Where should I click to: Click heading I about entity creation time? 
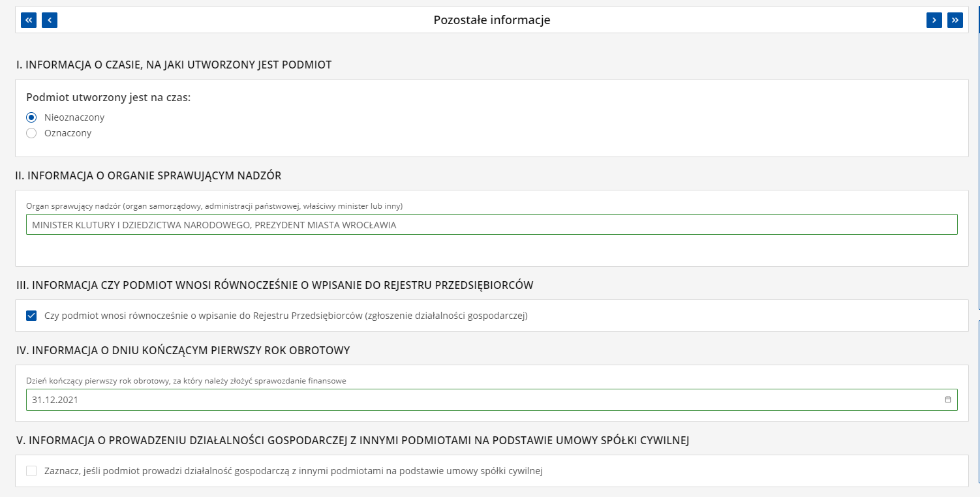click(x=174, y=65)
